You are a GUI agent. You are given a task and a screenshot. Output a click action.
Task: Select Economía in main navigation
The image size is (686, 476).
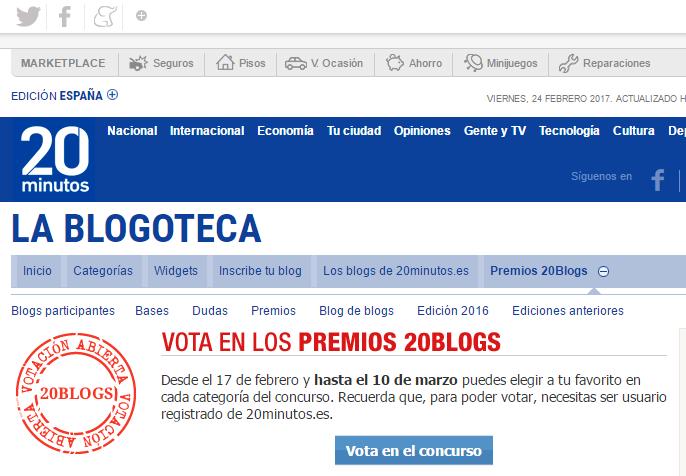[x=285, y=131]
